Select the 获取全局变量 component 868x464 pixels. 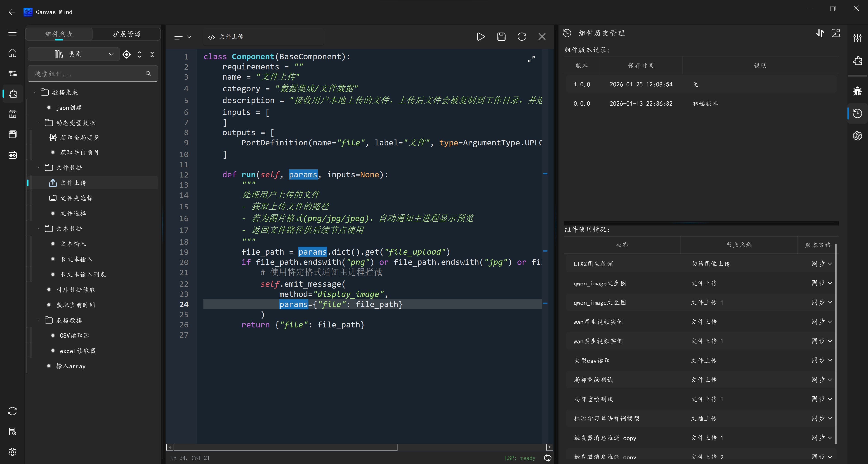[x=80, y=137]
